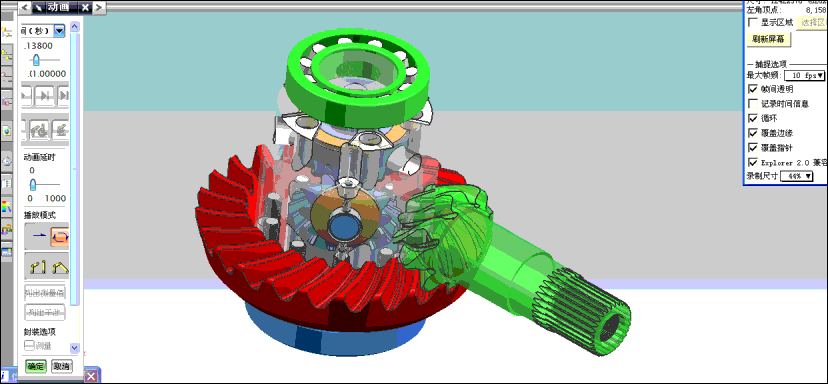This screenshot has height=384, width=828.
Task: Click the rainbow color palette sidebar icon
Action: 6,207
